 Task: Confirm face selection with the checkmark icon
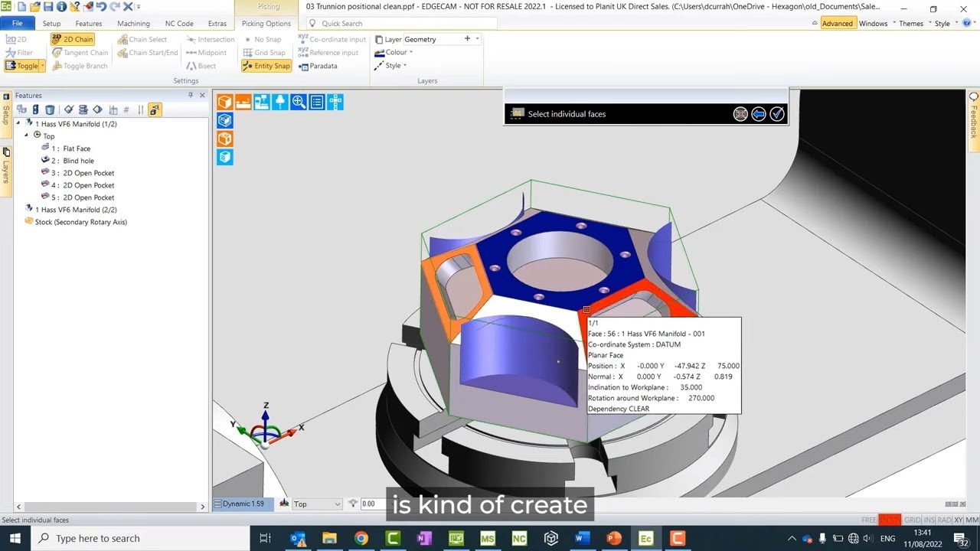tap(777, 114)
